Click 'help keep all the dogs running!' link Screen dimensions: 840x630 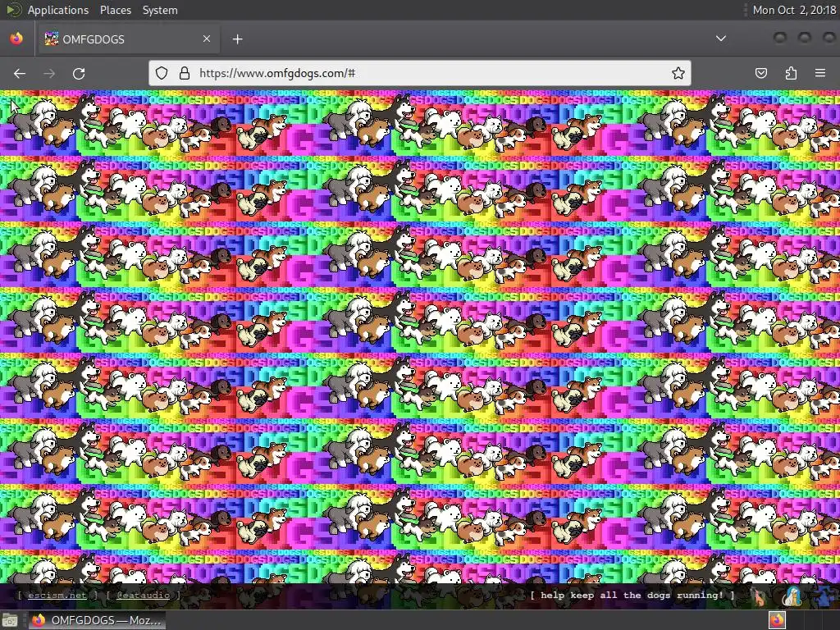click(632, 596)
